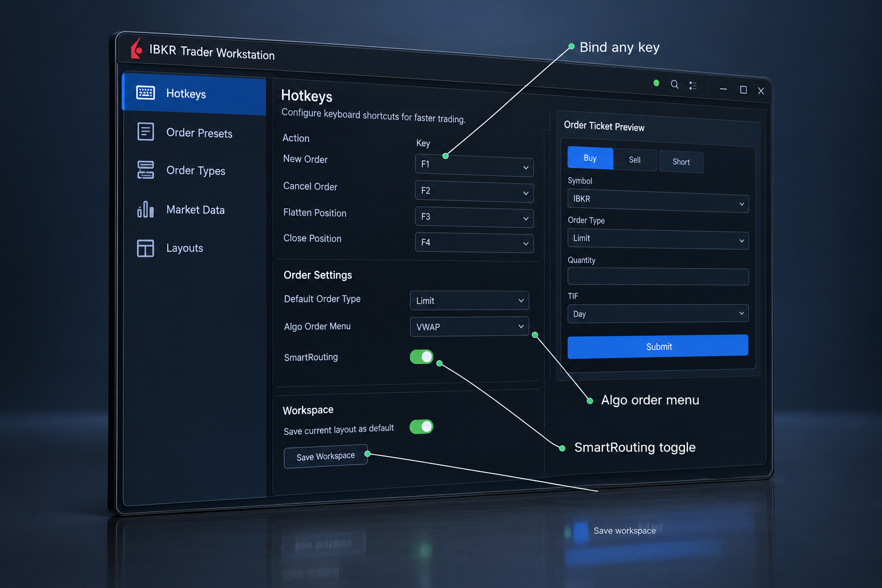This screenshot has height=588, width=882.
Task: Click the Order Settings section heading
Action: [x=318, y=275]
